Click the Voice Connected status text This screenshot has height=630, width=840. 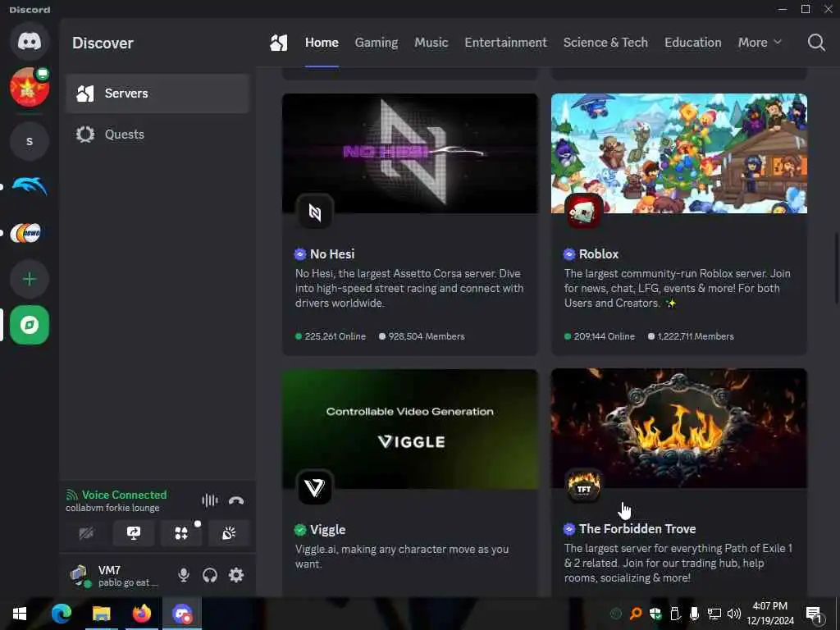click(x=124, y=495)
